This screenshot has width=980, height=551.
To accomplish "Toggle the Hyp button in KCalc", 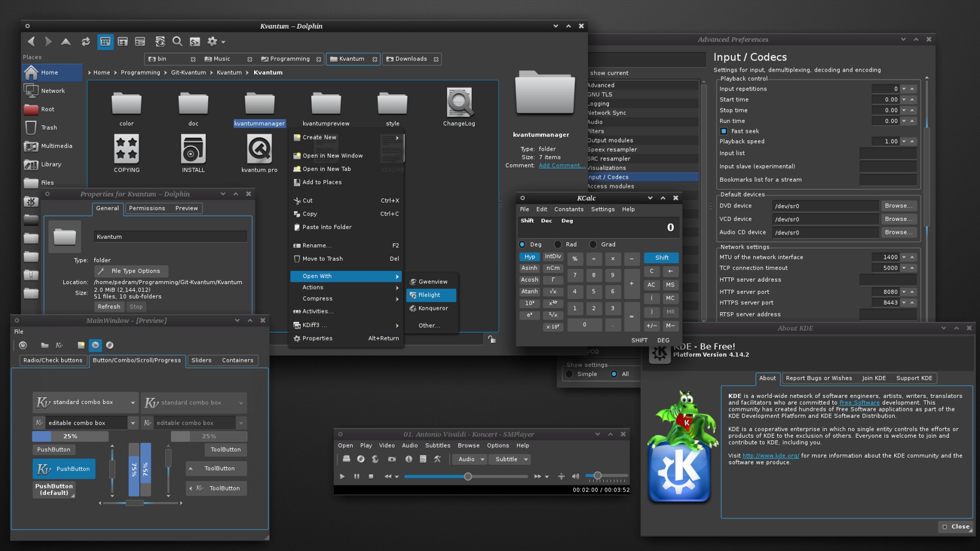I will pyautogui.click(x=529, y=257).
